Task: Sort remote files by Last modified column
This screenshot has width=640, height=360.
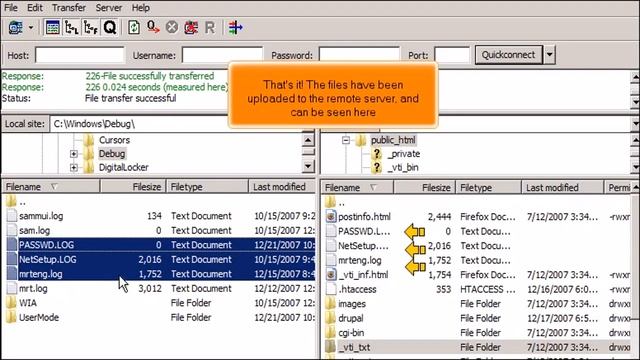Action: pos(562,188)
